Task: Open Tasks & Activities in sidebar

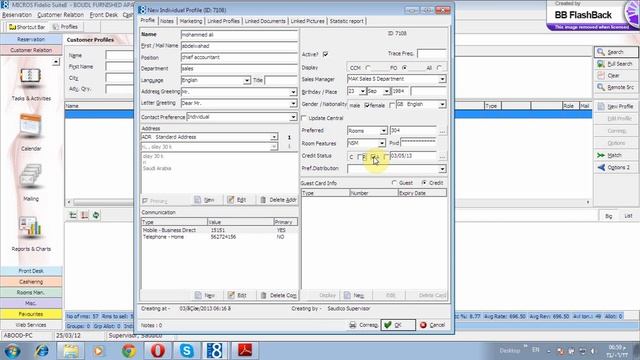Action: (x=31, y=84)
